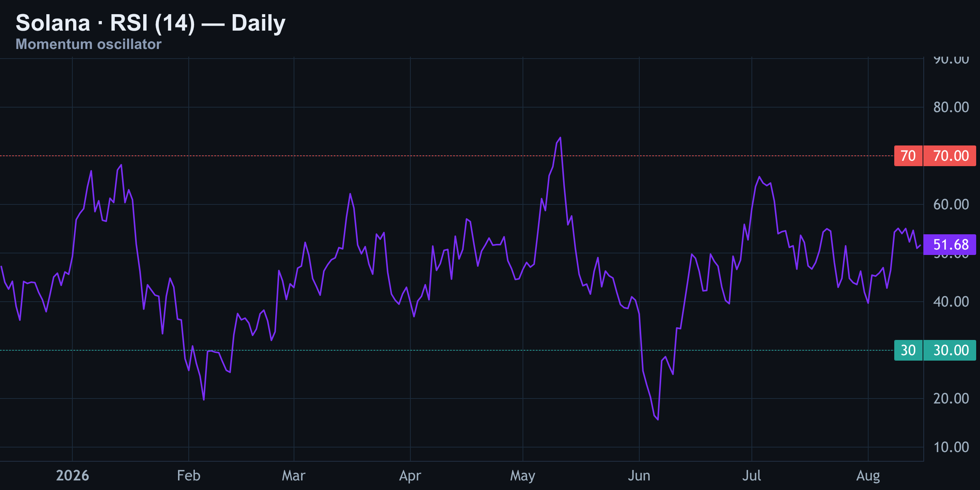Click the 40.00 axis value
980x490 pixels.
(951, 302)
